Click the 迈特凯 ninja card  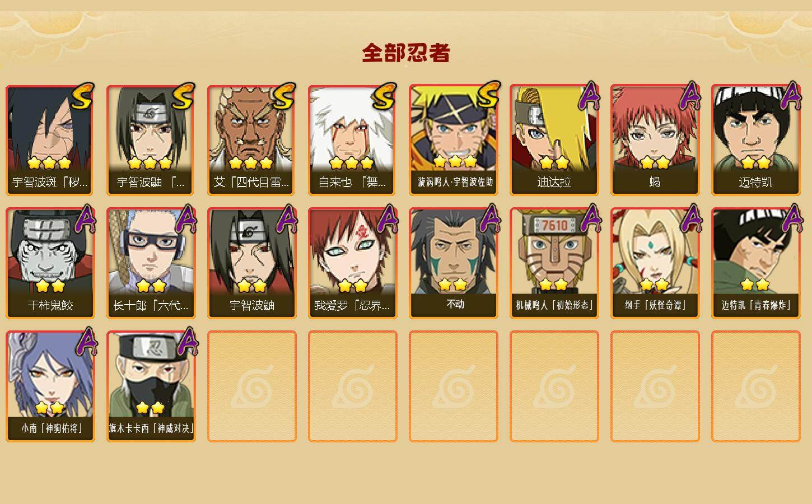click(x=756, y=140)
